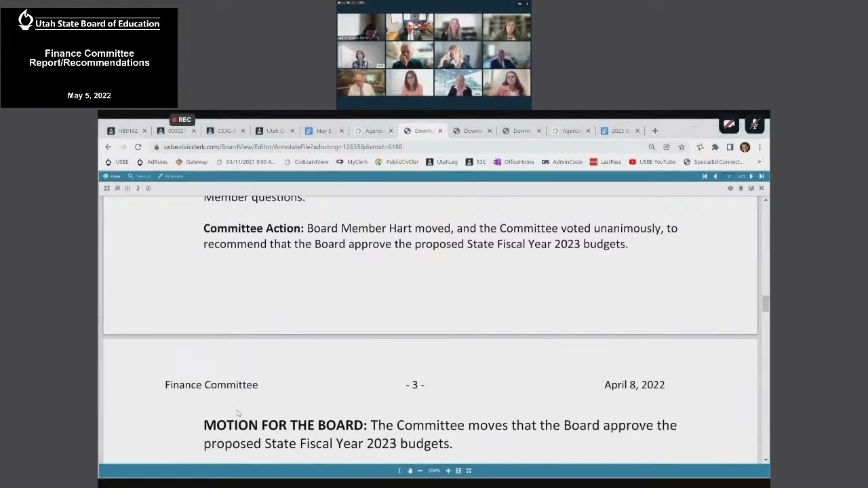The height and width of the screenshot is (488, 868).
Task: Open Search in the document viewer
Action: pyautogui.click(x=138, y=176)
